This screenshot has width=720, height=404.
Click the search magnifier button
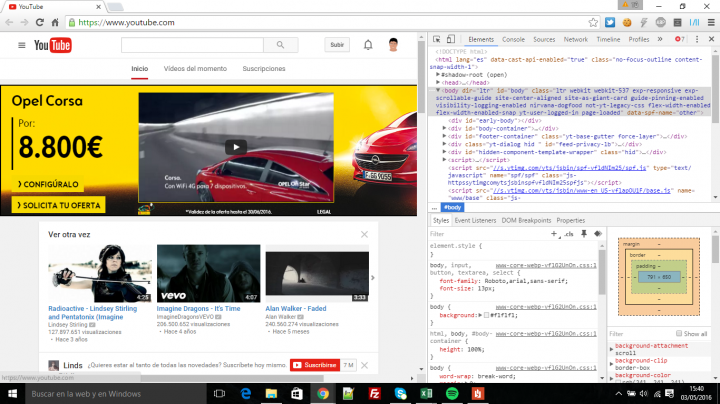281,45
